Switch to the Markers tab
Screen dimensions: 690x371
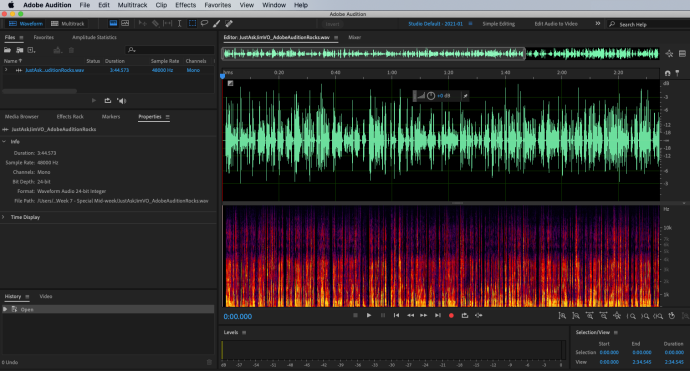tap(111, 117)
